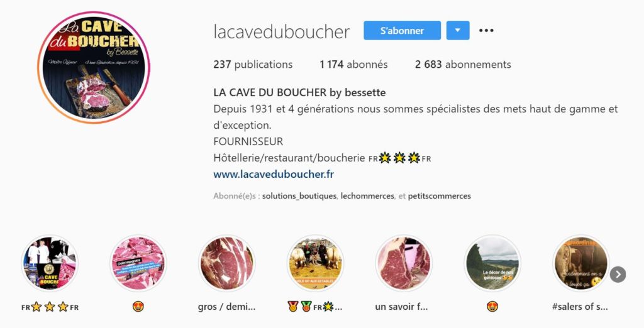Click the S'abonner follow button
Image resolution: width=644 pixels, height=328 pixels.
point(402,30)
